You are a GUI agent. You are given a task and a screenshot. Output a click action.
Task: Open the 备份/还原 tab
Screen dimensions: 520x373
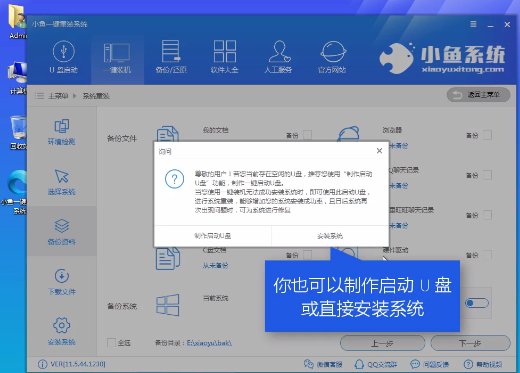point(171,57)
